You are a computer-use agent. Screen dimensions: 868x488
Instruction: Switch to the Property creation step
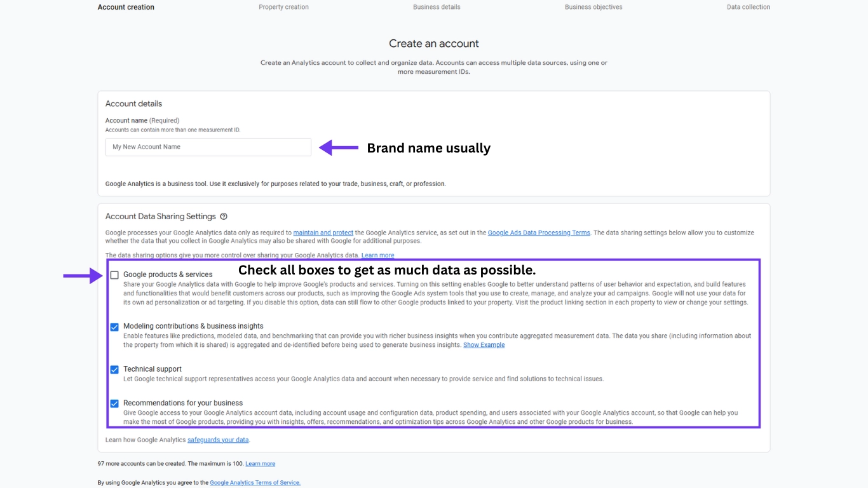coord(283,7)
